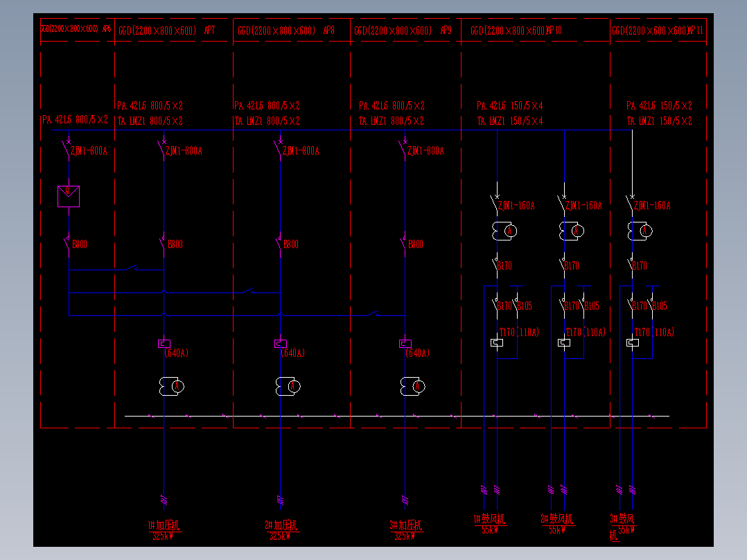This screenshot has width=747, height=560.
Task: Click the B800 label in panel AP9
Action: pos(416,245)
